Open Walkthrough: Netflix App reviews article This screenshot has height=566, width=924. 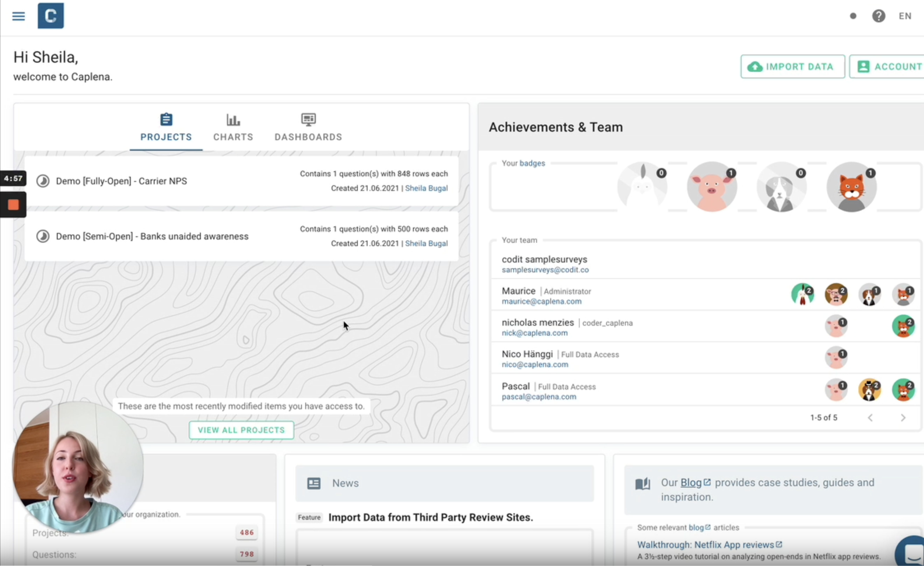click(710, 545)
